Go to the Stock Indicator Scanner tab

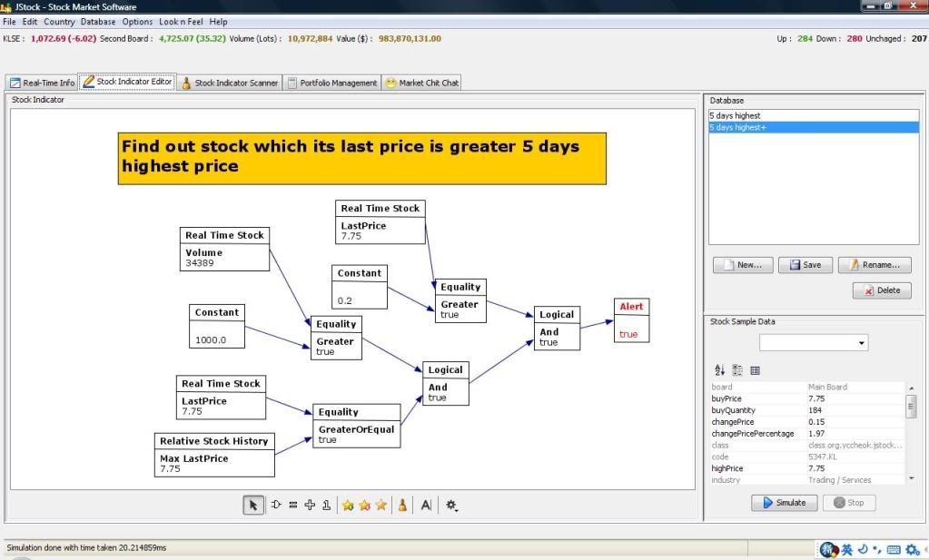point(229,83)
